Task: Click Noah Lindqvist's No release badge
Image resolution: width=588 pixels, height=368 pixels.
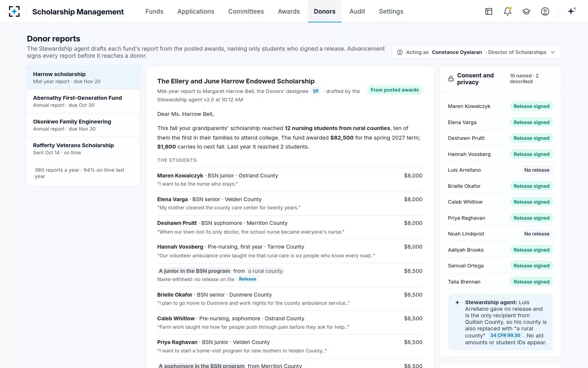Action: pyautogui.click(x=537, y=234)
